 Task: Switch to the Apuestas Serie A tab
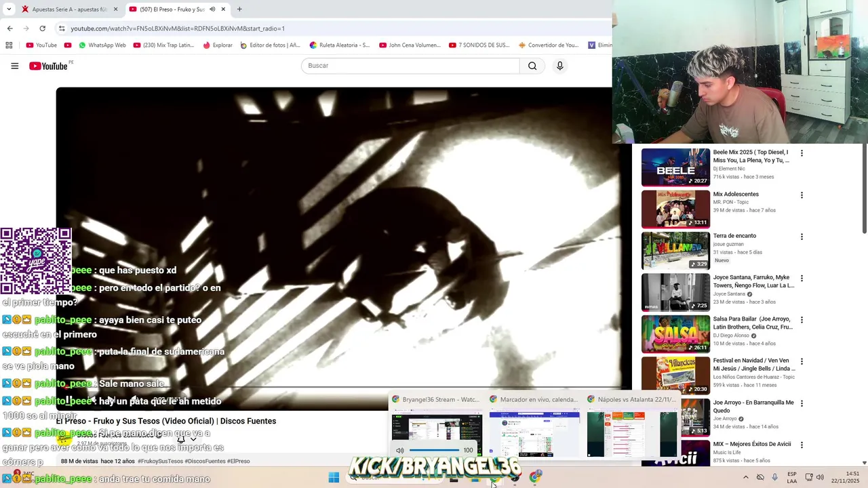click(x=69, y=9)
